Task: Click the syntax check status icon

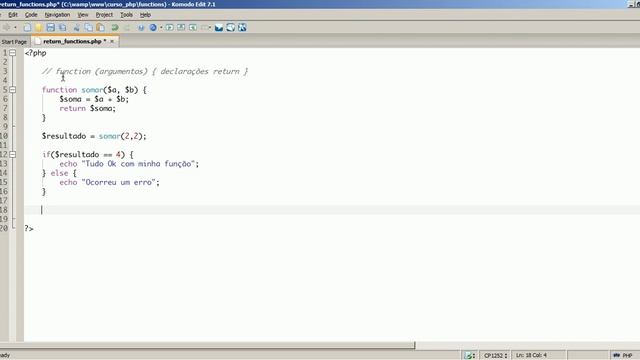Action: click(468, 356)
